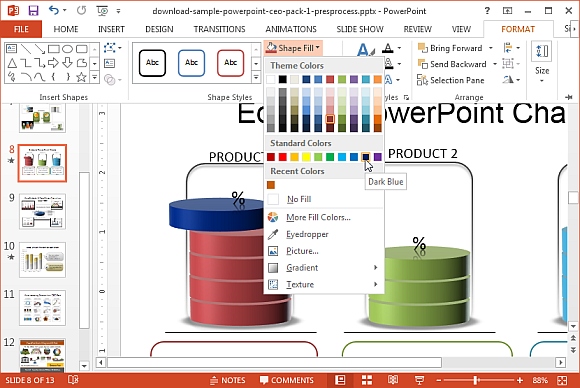Switch to the DESIGN tab
The width and height of the screenshot is (580, 388).
(x=159, y=29)
